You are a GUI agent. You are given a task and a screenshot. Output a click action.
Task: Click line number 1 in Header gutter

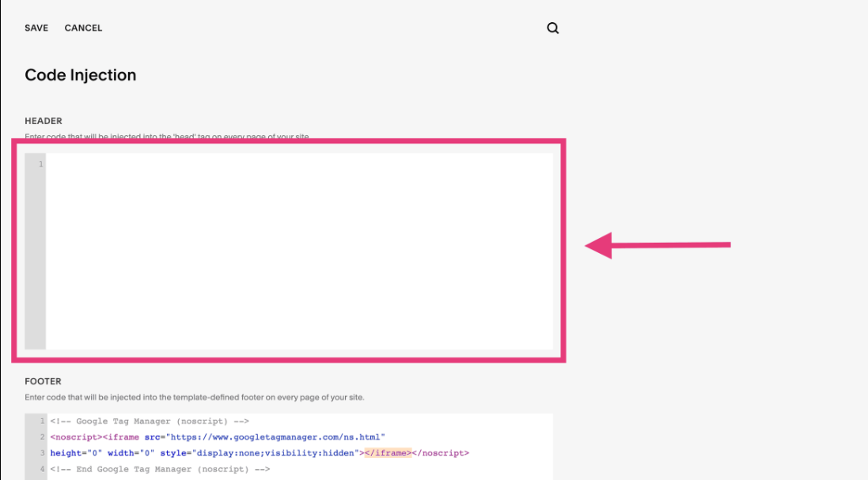click(x=40, y=164)
